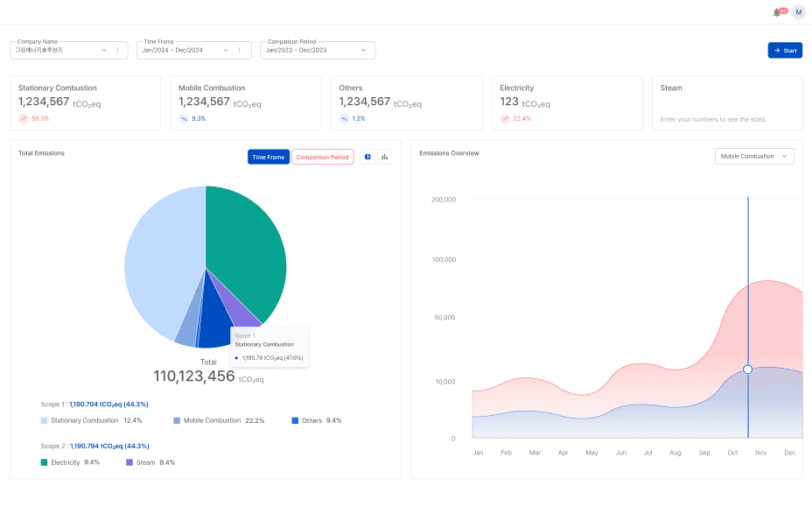Screen dimensions: 812x507
Task: Expand the Company Name dropdown
Action: click(x=104, y=51)
